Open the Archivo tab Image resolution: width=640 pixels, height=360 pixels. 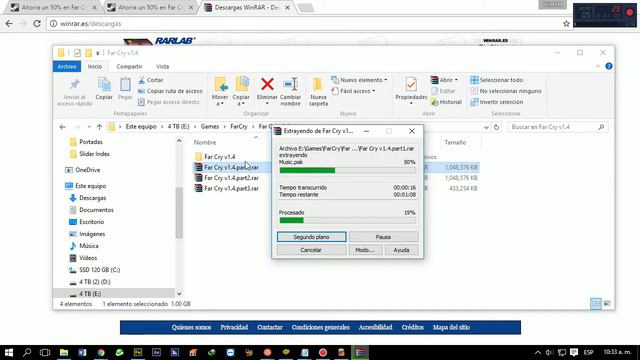coord(67,67)
